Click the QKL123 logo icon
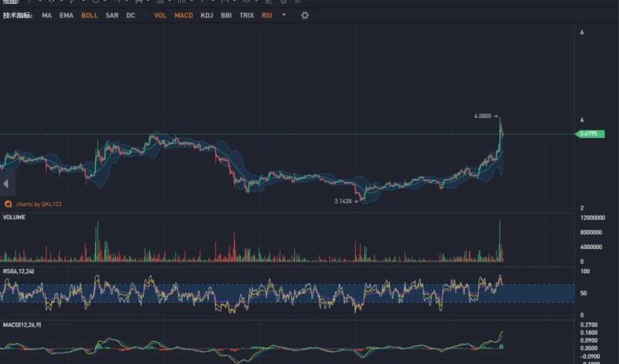This screenshot has height=364, width=619. [8, 204]
